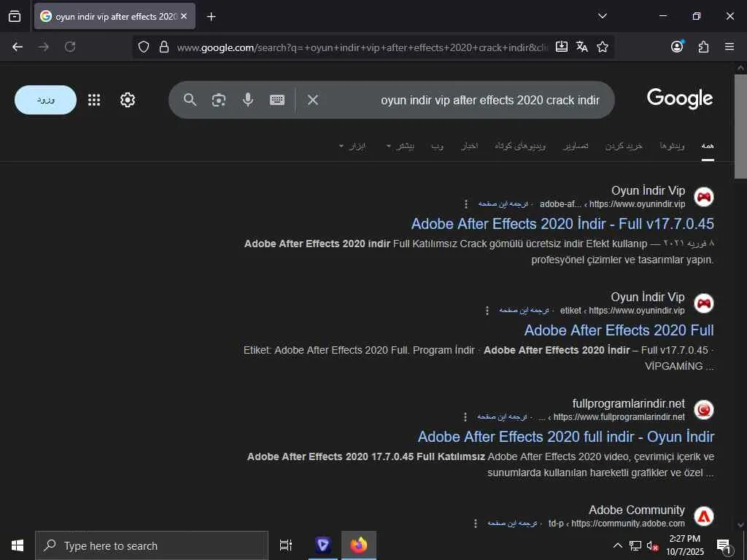Open the on-screen keyboard icon in the search box
This screenshot has width=747, height=560.
tap(277, 100)
